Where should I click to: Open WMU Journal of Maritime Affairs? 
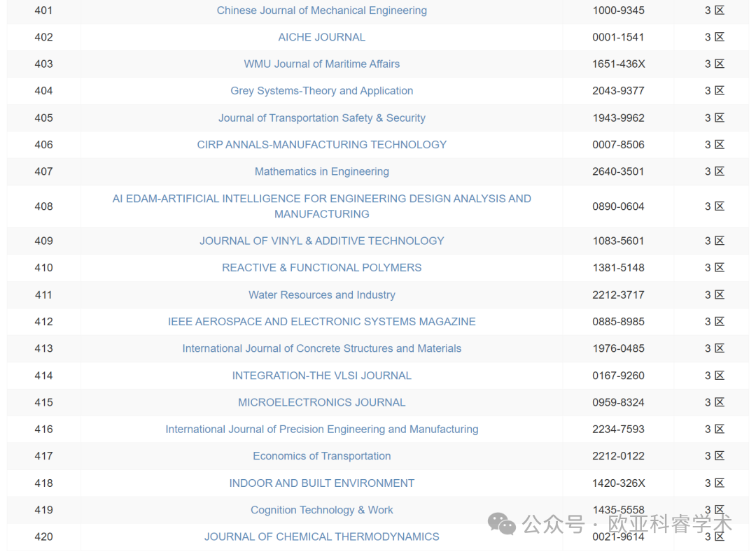[321, 64]
